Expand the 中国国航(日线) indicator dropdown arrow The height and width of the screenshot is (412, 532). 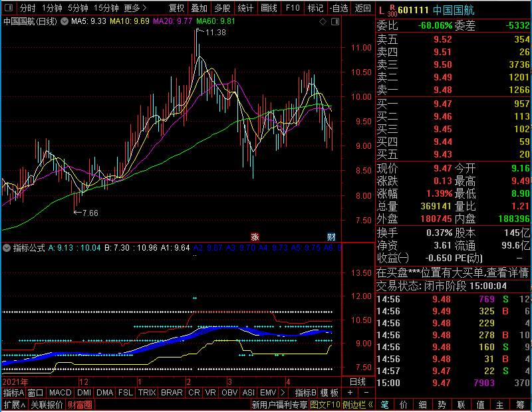(65, 22)
